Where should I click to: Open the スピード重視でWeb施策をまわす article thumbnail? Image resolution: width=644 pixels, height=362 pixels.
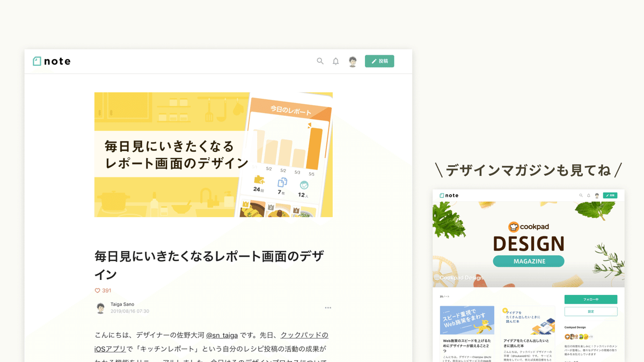(x=467, y=320)
